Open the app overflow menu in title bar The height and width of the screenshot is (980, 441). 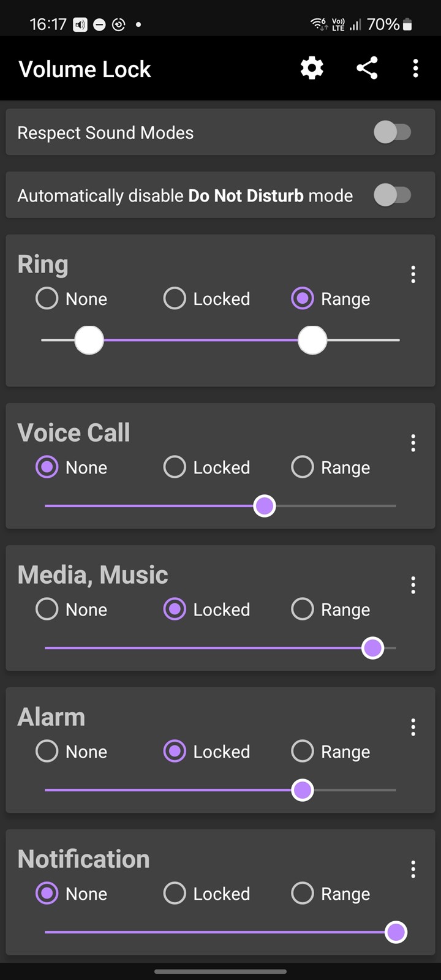click(x=415, y=68)
